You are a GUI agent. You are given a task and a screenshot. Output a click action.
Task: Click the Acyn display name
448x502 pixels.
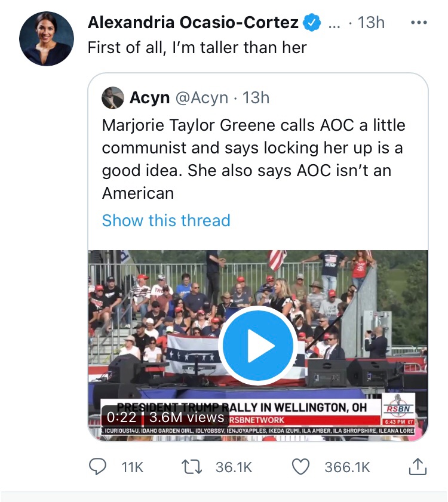pyautogui.click(x=149, y=97)
